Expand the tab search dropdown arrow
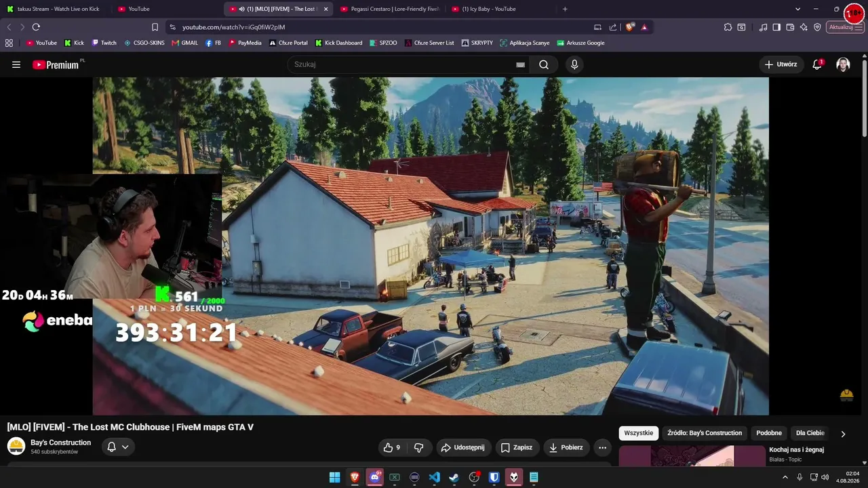Viewport: 868px width, 488px height. click(x=797, y=9)
